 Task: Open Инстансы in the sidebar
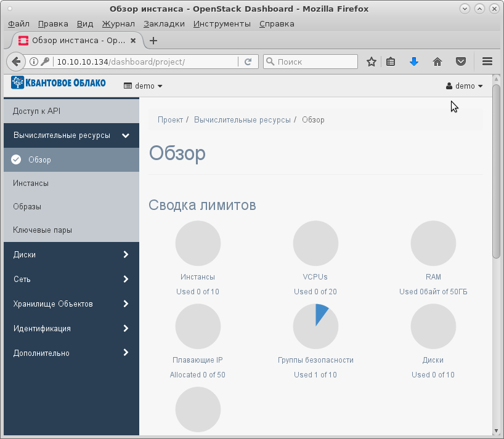pos(31,183)
